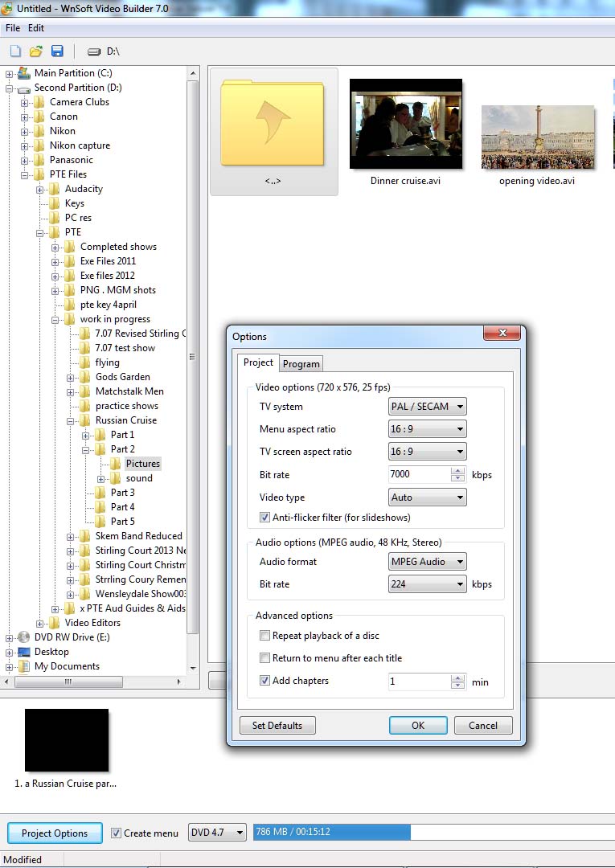This screenshot has height=868, width=615.
Task: Select the DVD RW Drive (E:) icon
Action: (24, 637)
